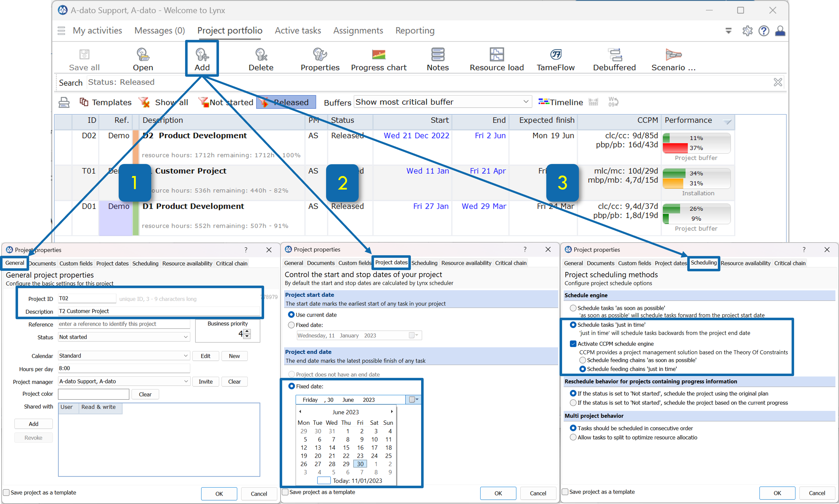Open the settings gear icon

tap(747, 31)
